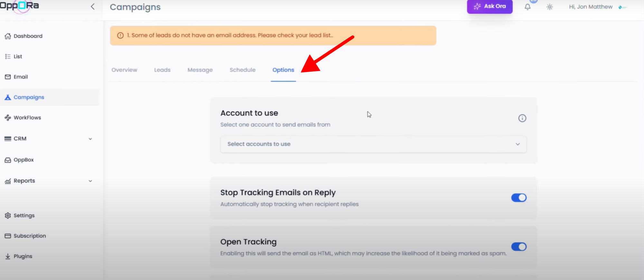Turn off the Open Tracking switch
Image resolution: width=644 pixels, height=280 pixels.
pos(518,247)
